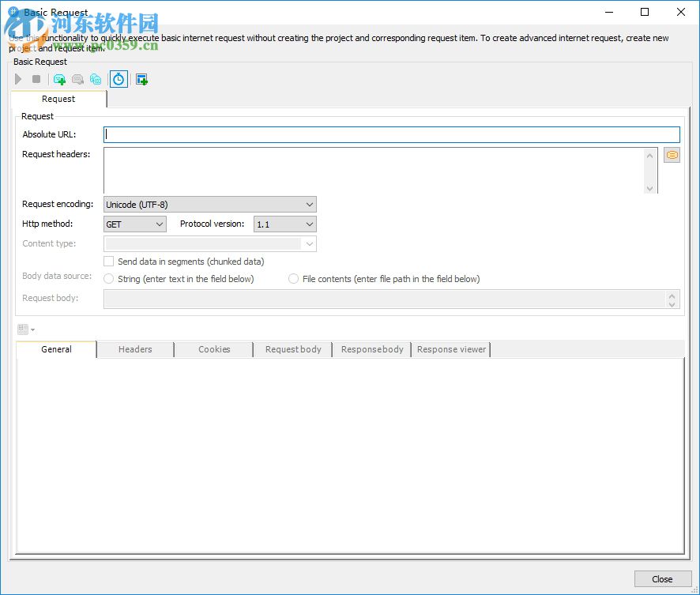Select the String body data source option
Screen dimensions: 700x595
point(107,279)
